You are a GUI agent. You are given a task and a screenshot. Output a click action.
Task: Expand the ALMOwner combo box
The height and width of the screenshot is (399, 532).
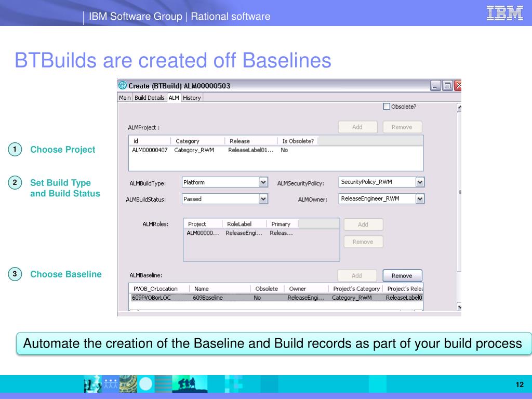pos(420,199)
